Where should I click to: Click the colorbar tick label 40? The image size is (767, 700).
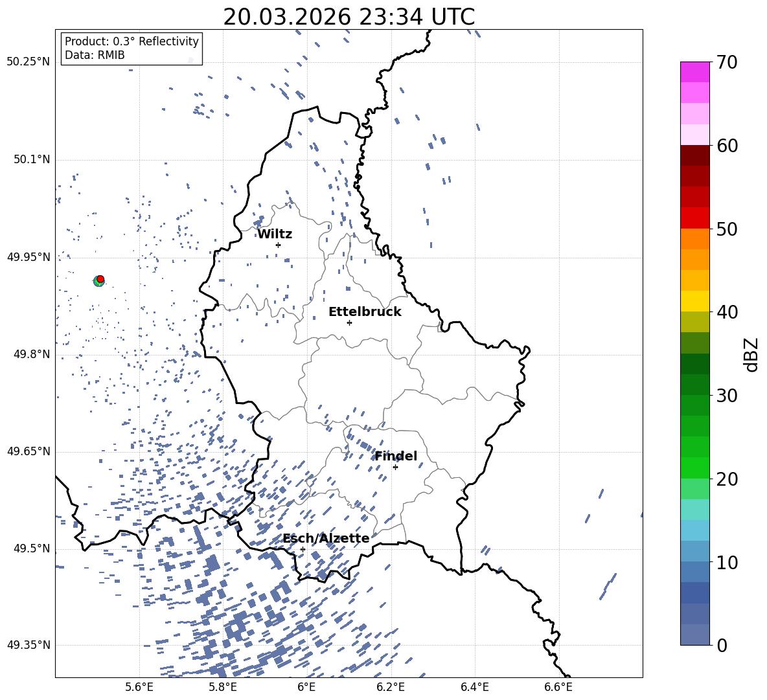pyautogui.click(x=727, y=312)
